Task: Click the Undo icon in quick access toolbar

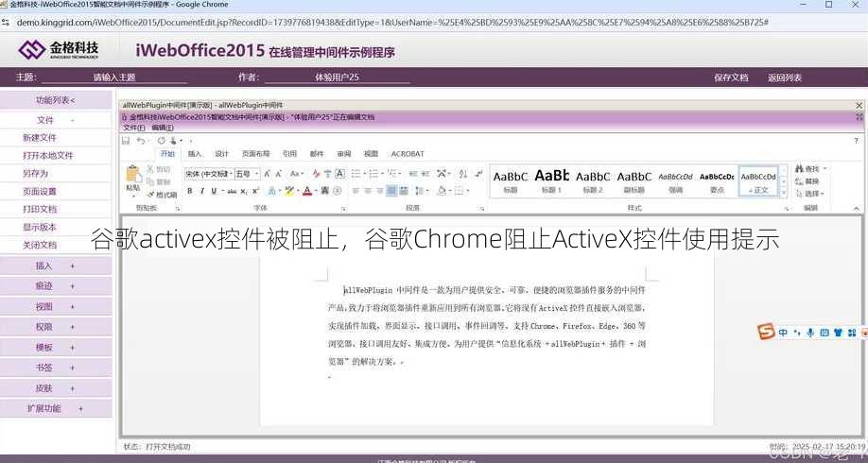Action: (x=140, y=141)
